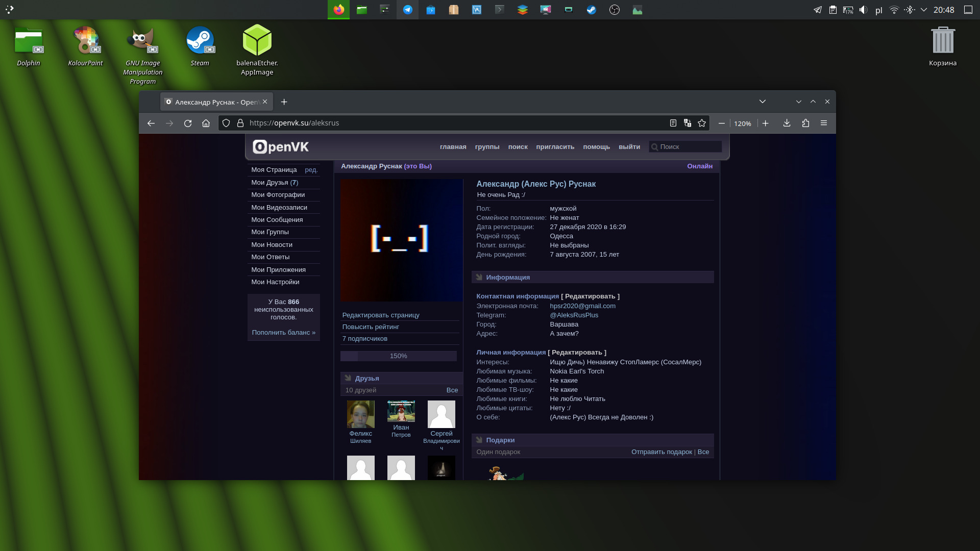
Task: Bookmark page with star icon
Action: pos(702,123)
